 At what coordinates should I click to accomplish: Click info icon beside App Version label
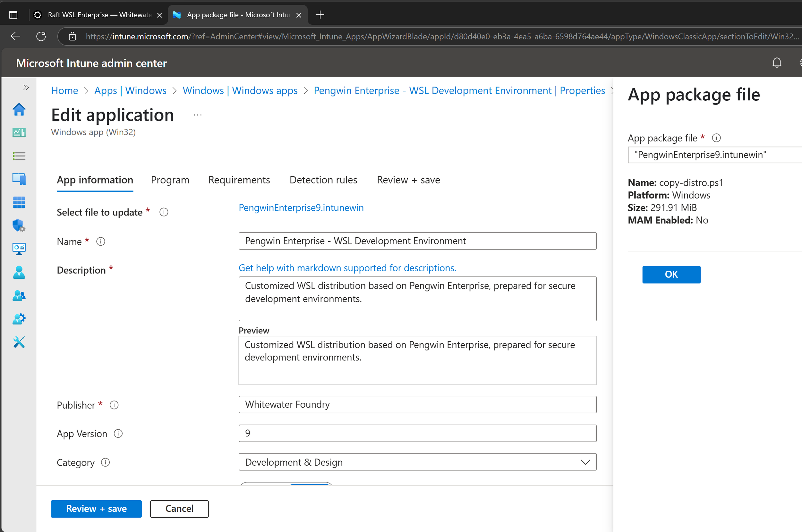118,433
